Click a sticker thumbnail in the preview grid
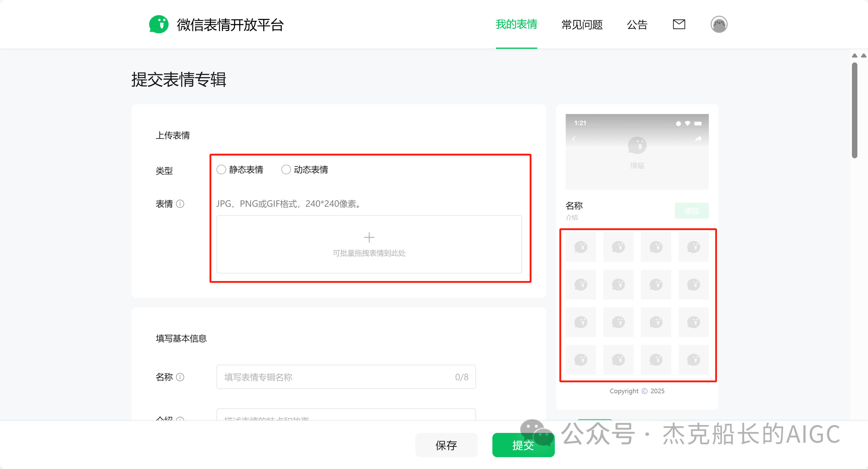Image resolution: width=868 pixels, height=469 pixels. (581, 247)
